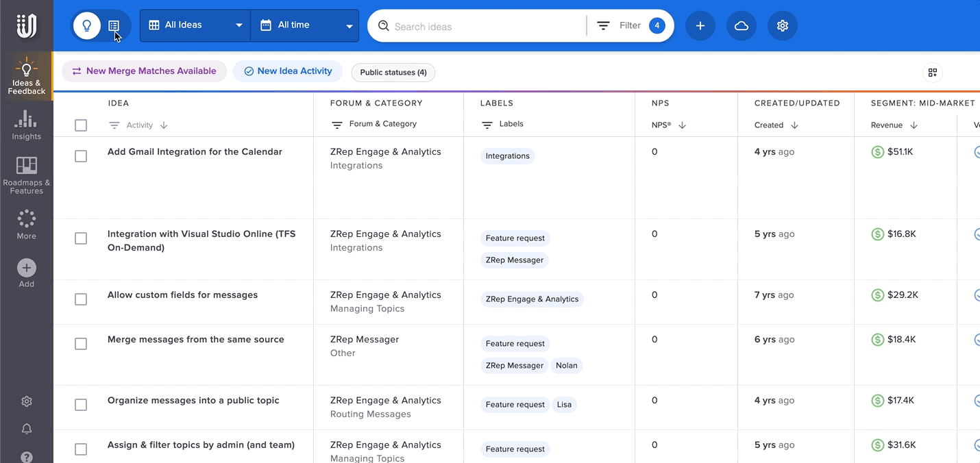
Task: Select Merge messages row checkbox
Action: pos(81,344)
